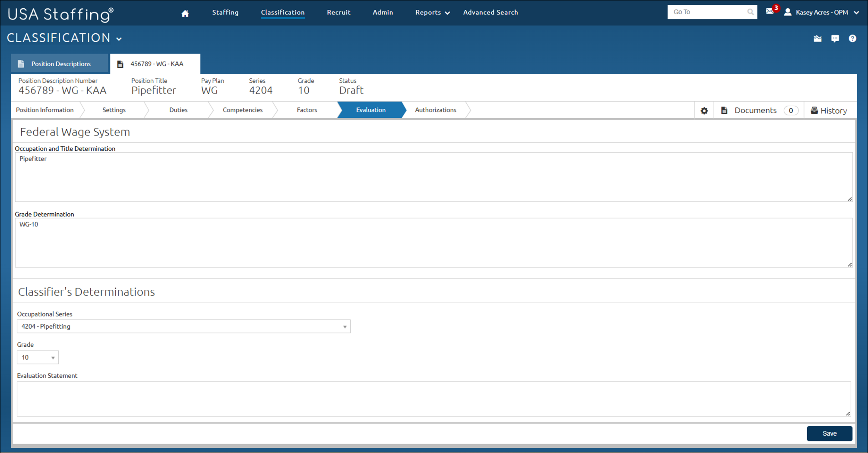Click the Documents page icon

pos(724,110)
